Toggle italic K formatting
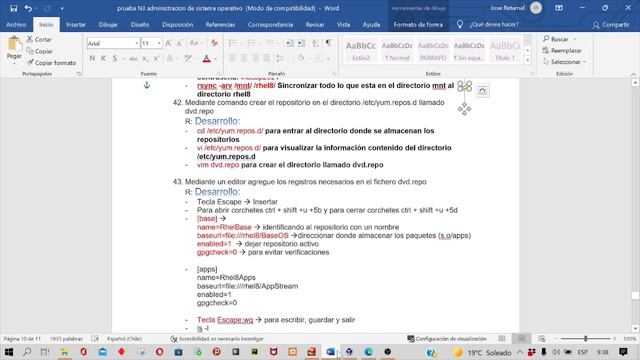 point(103,58)
